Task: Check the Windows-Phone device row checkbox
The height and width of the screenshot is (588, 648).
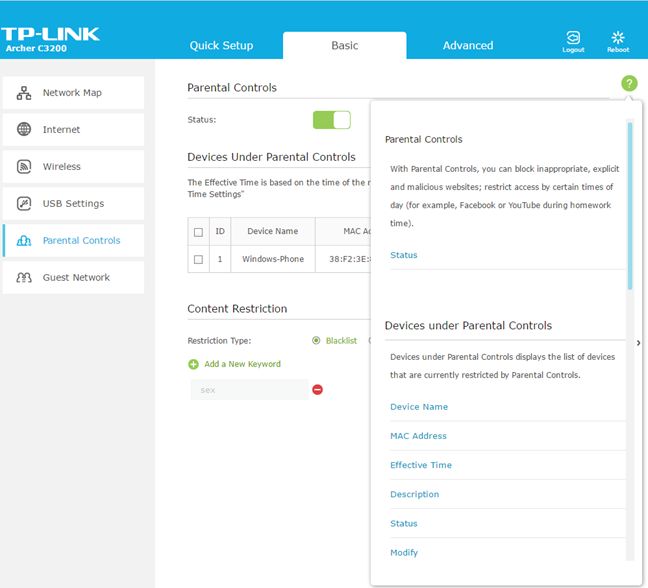Action: (x=198, y=259)
